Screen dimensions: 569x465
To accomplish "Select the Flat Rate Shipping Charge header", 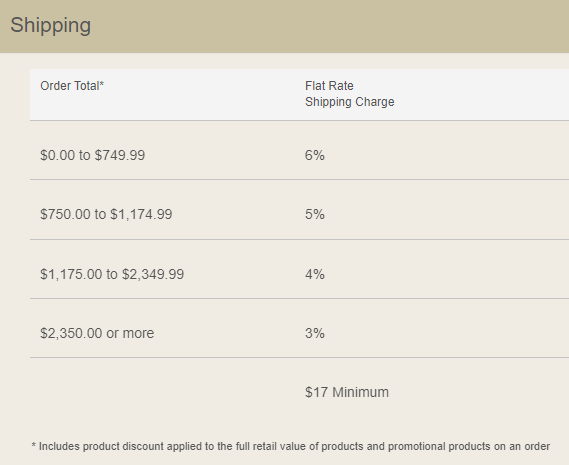I will pos(349,94).
